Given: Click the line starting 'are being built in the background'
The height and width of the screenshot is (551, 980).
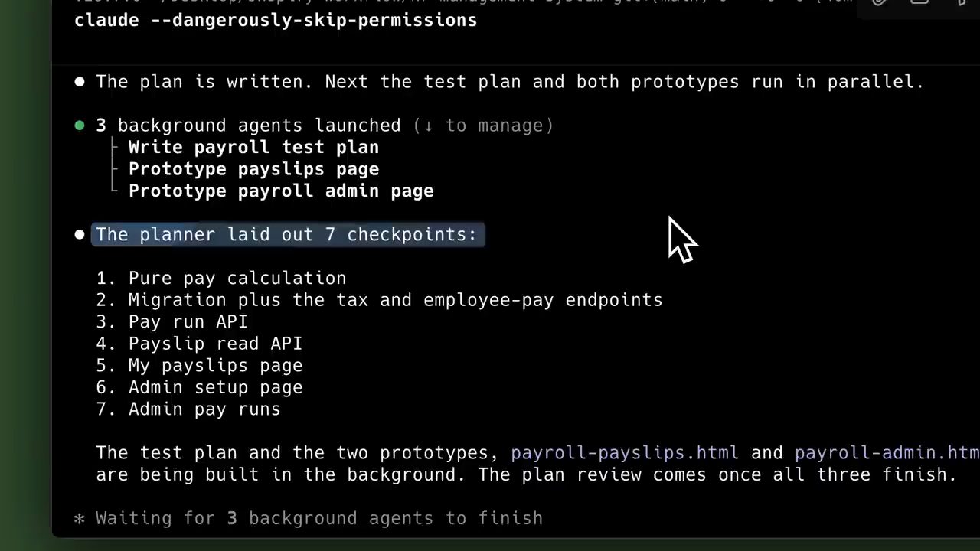Looking at the screenshot, I should [x=527, y=474].
